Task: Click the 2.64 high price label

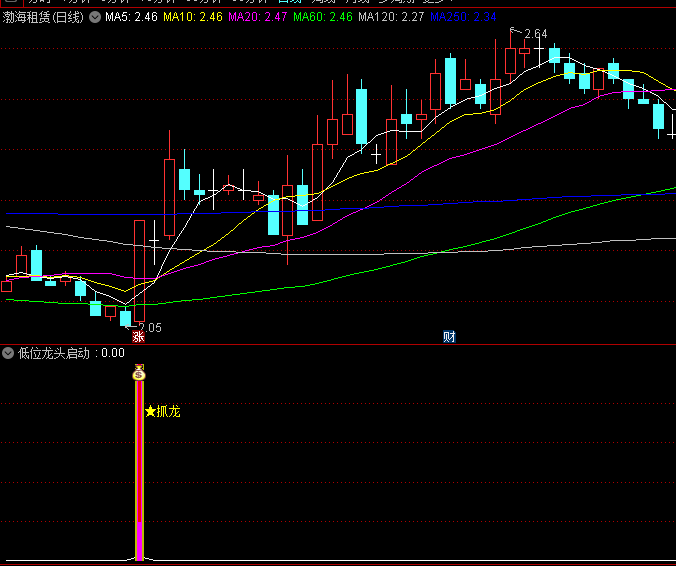Action: click(x=536, y=34)
